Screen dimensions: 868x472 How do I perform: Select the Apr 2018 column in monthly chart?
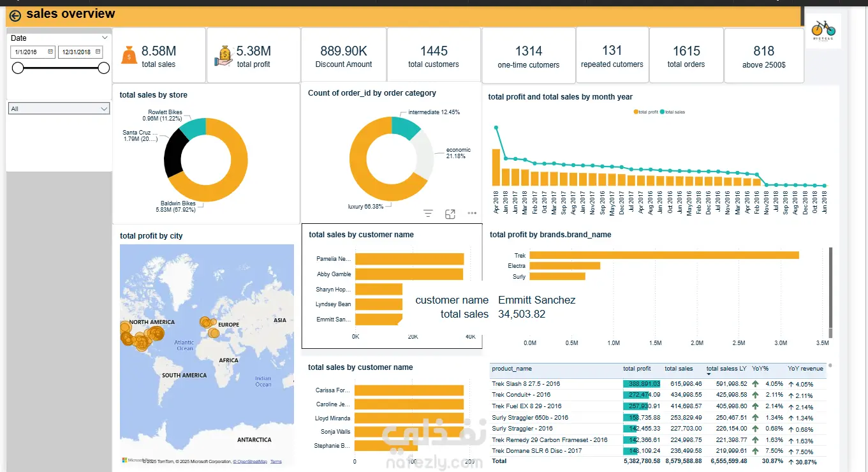496,167
